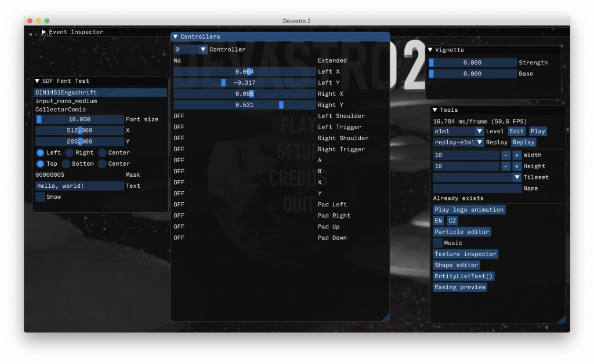This screenshot has height=364, width=594.
Task: Switch language to EN
Action: click(x=439, y=221)
